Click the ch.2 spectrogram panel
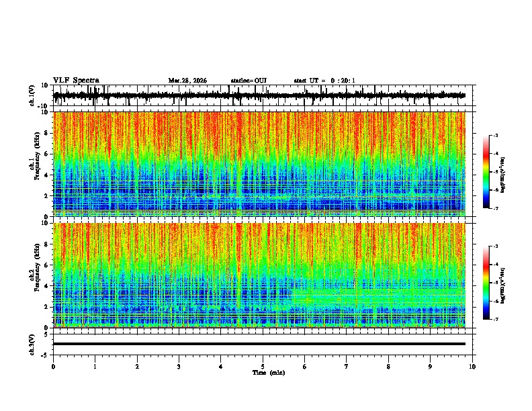 pos(259,275)
